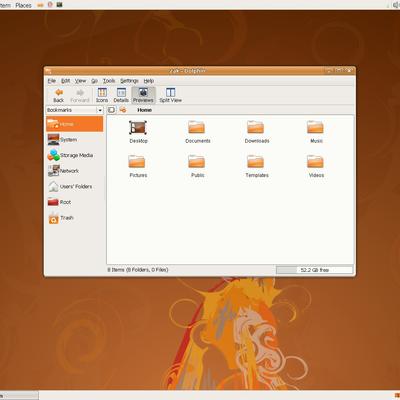400x400 pixels.
Task: Toggle the Previews toolbar button
Action: (x=143, y=95)
